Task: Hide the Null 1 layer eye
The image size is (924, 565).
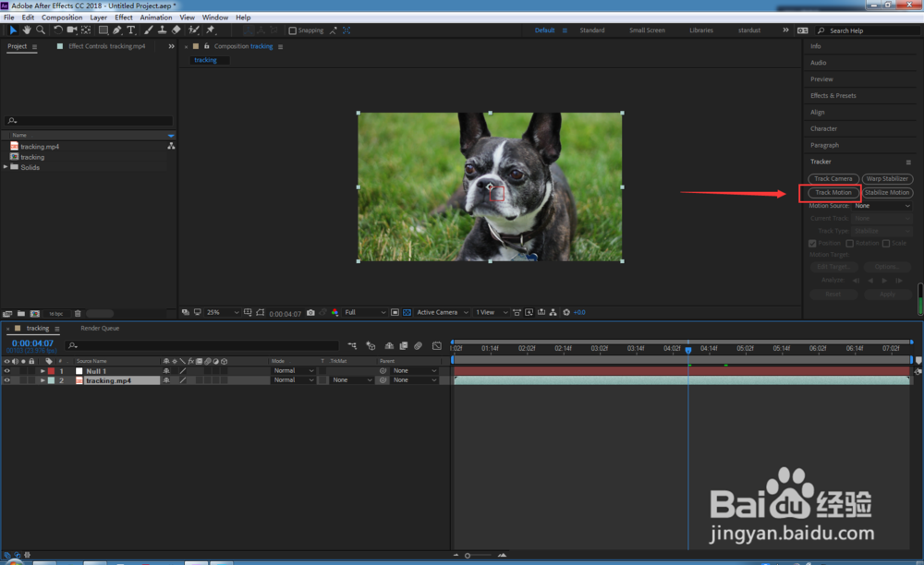Action: pyautogui.click(x=7, y=371)
